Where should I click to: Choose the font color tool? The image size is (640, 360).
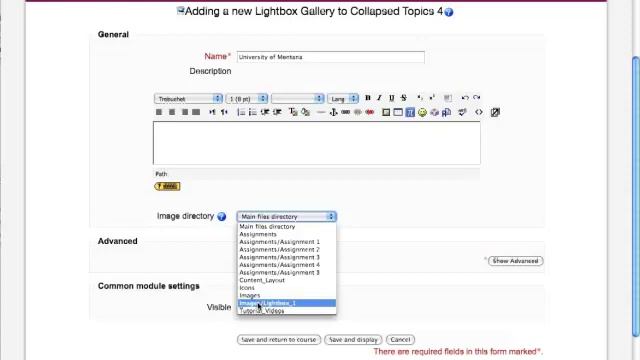coord(293,112)
